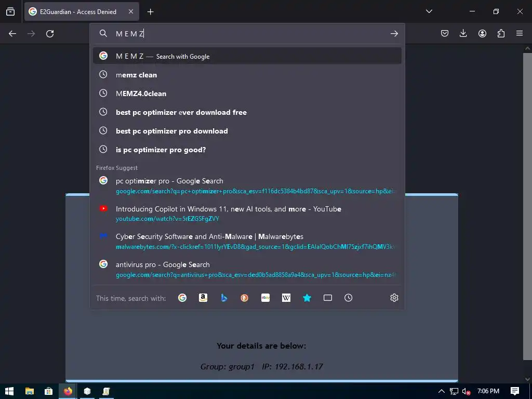The width and height of the screenshot is (532, 399).
Task: Search this time with Wikipedia icon
Action: point(286,298)
